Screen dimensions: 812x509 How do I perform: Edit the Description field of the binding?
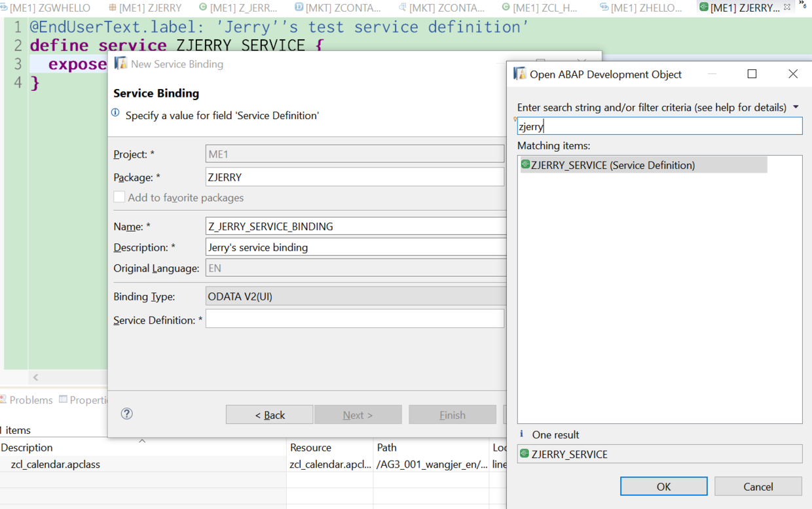(356, 247)
